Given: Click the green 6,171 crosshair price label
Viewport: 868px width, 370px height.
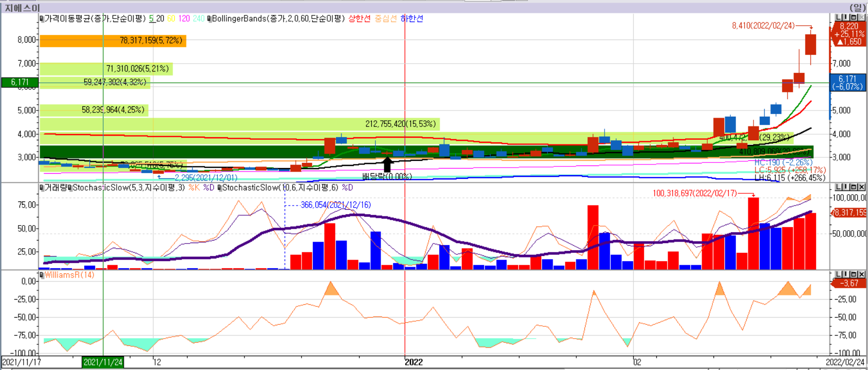Looking at the screenshot, I should pos(20,82).
